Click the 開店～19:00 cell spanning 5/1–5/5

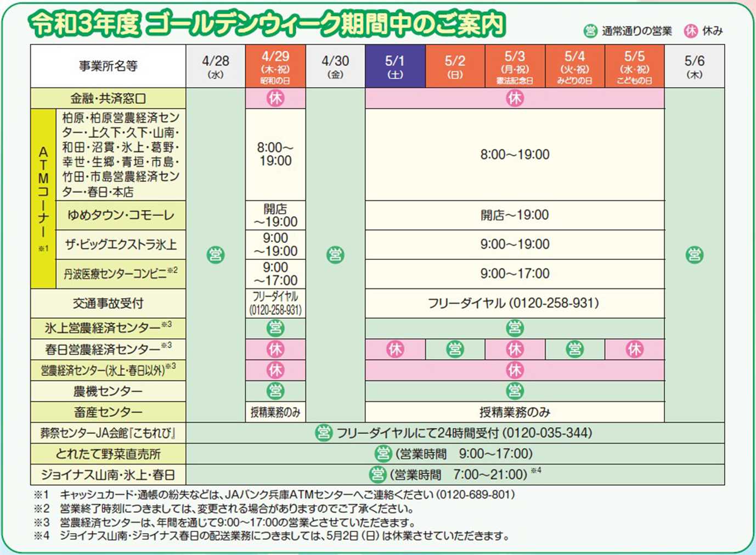click(x=515, y=215)
